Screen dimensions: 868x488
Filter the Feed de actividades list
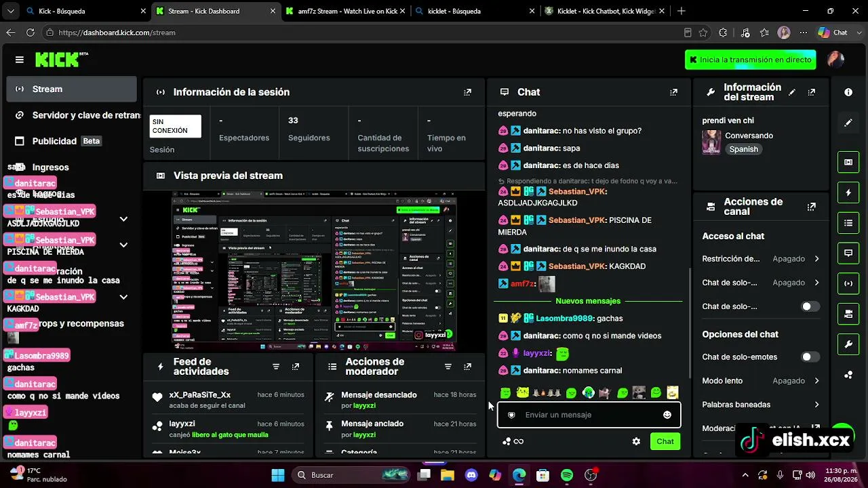[276, 367]
